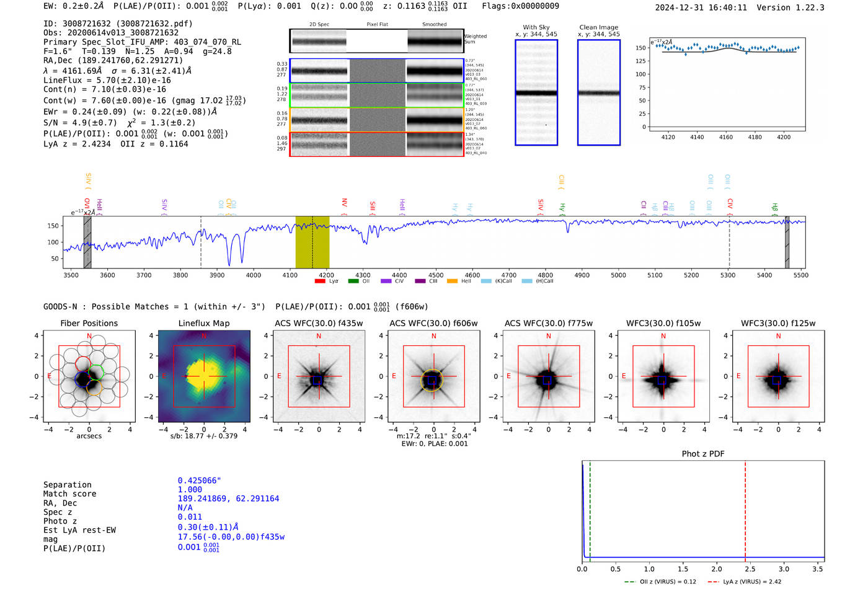Click the 'Version 1.22.3' text
Image resolution: width=868 pixels, height=591 pixels.
(x=790, y=7)
